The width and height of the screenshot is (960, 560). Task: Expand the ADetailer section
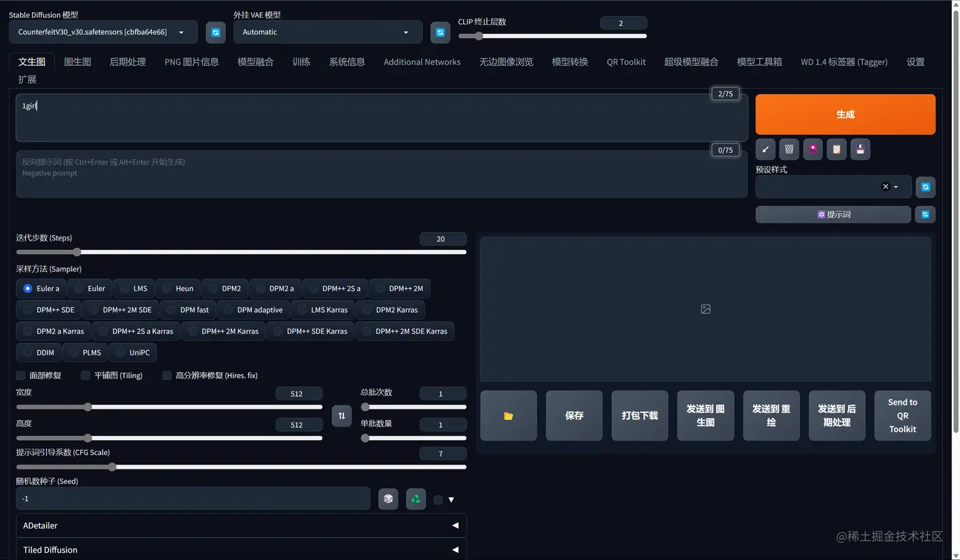coord(241,525)
